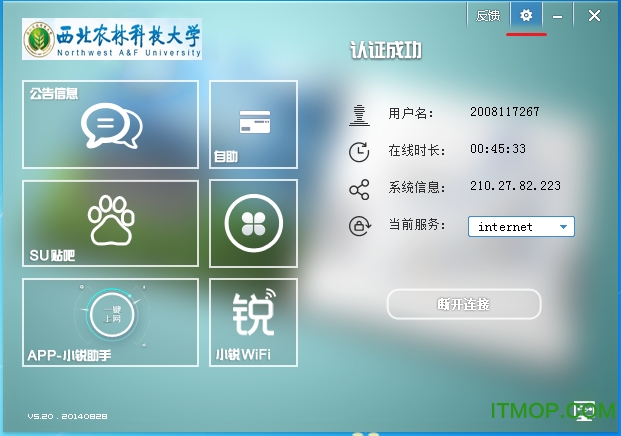The width and height of the screenshot is (621, 436).
Task: Open the settings gear in title bar
Action: pos(526,16)
